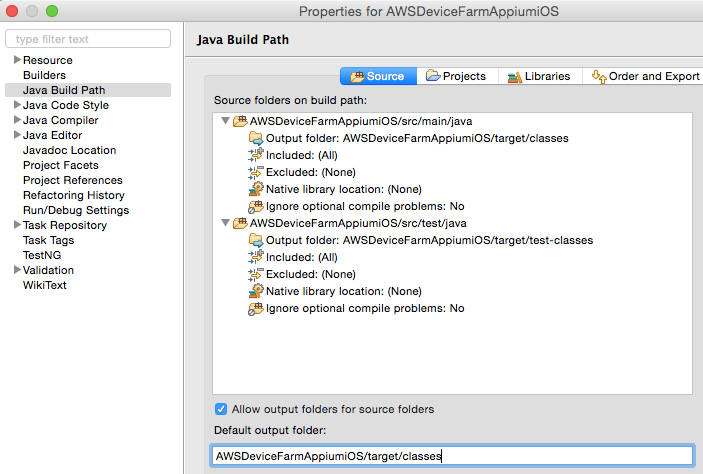Collapse the src/main/java source folder
This screenshot has height=474, width=703.
click(226, 121)
